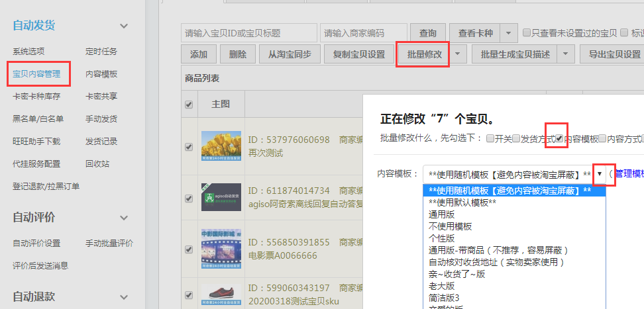Open 系统选项 in sidebar
Viewport: 644px width, 309px height.
tap(28, 52)
